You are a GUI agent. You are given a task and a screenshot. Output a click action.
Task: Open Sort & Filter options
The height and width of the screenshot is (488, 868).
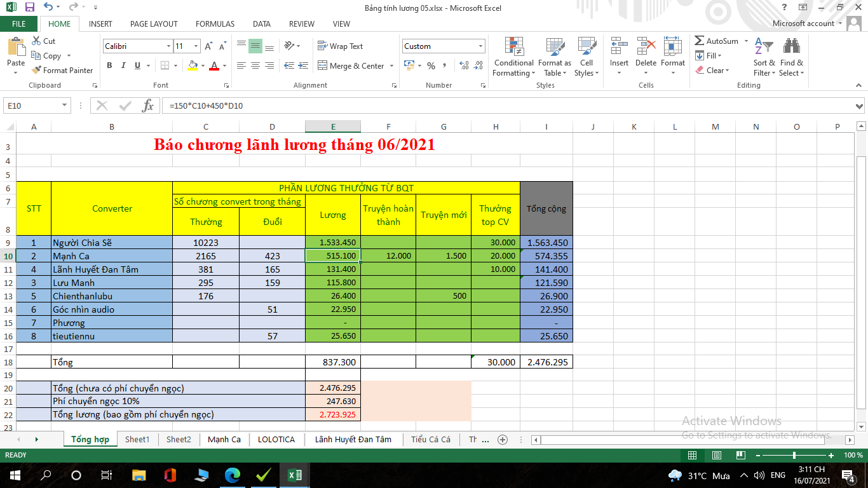(x=764, y=57)
